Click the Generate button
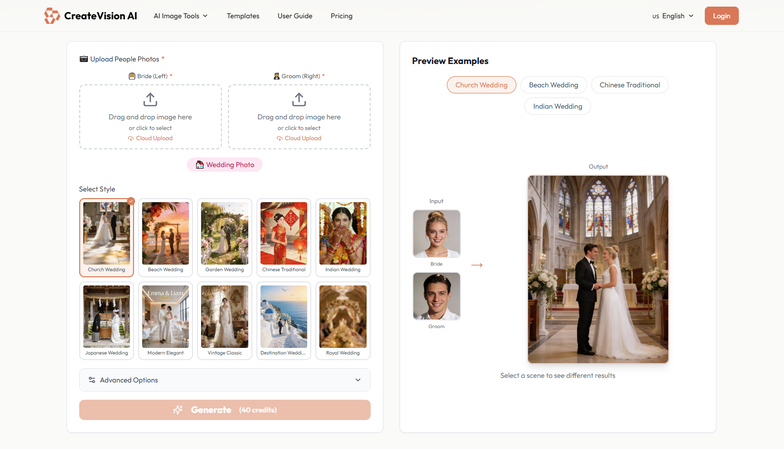784x450 pixels. click(225, 410)
